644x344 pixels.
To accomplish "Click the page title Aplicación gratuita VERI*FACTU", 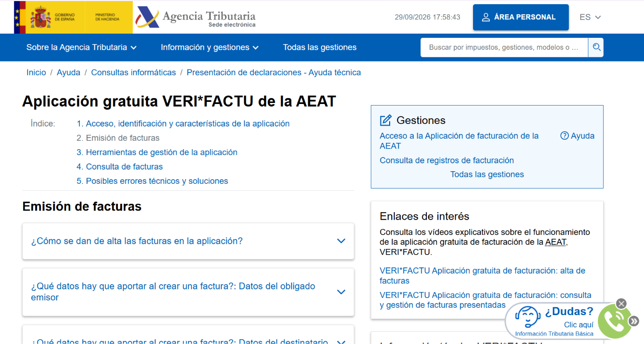I will 179,101.
